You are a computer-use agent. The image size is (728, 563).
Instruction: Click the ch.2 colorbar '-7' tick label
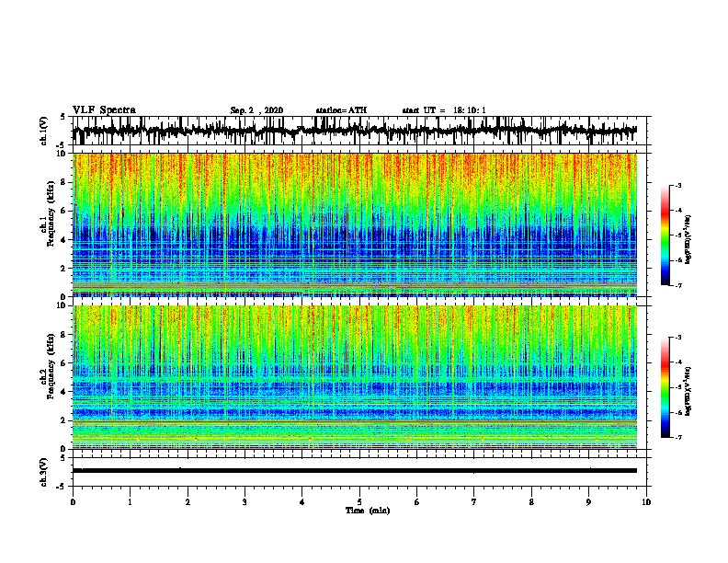[x=677, y=437]
